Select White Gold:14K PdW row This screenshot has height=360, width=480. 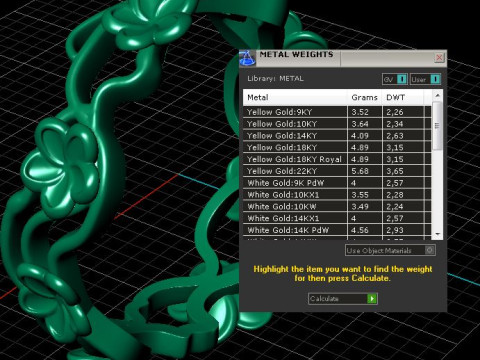(x=337, y=230)
